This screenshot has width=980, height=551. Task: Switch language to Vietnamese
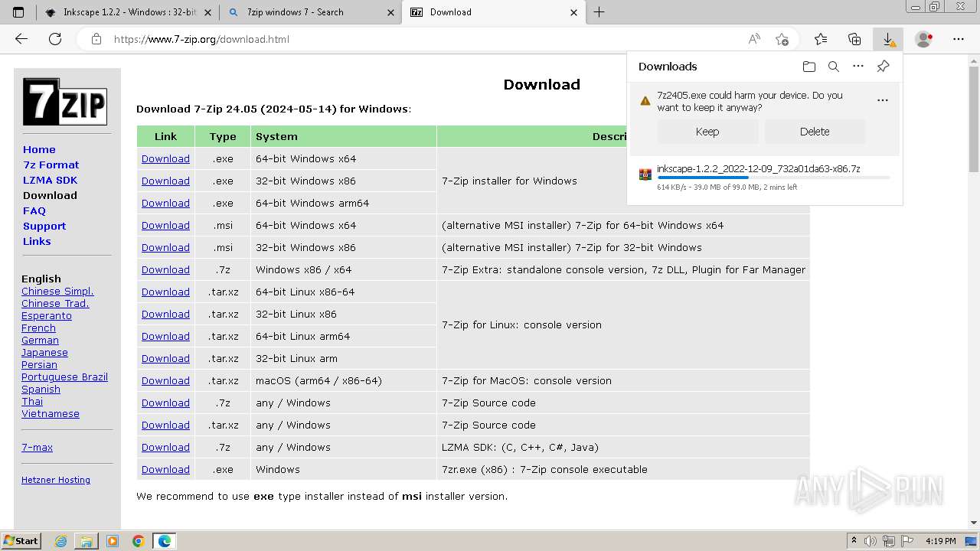tap(51, 413)
